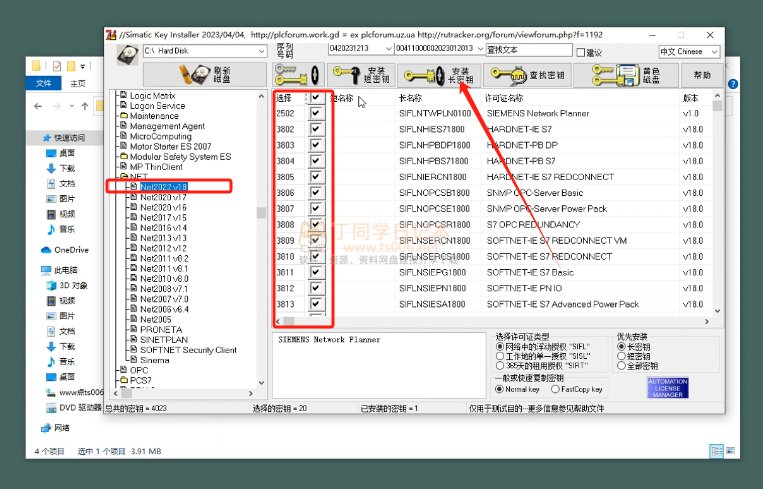This screenshot has height=489, width=763.
Task: Click the find key icon button
Action: click(527, 75)
